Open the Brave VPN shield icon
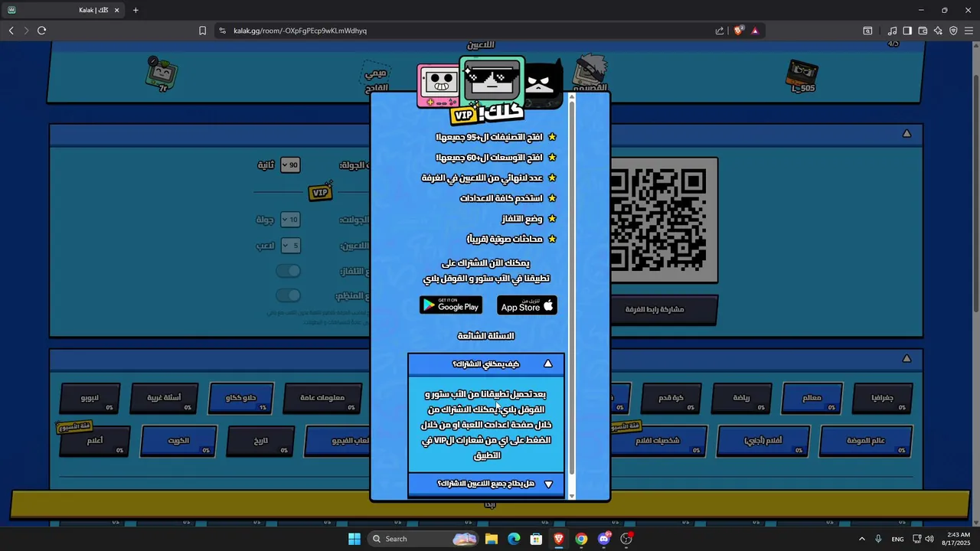Viewport: 980px width, 551px height. (x=953, y=31)
